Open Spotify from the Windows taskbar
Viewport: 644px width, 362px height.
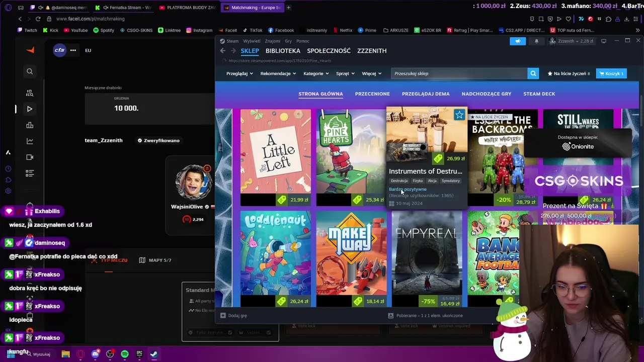[125, 354]
